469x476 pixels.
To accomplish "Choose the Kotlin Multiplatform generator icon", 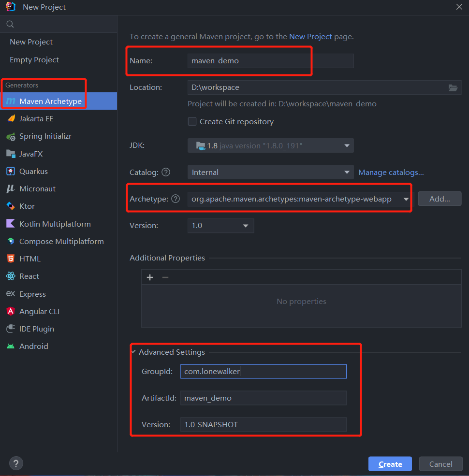I will [x=11, y=224].
